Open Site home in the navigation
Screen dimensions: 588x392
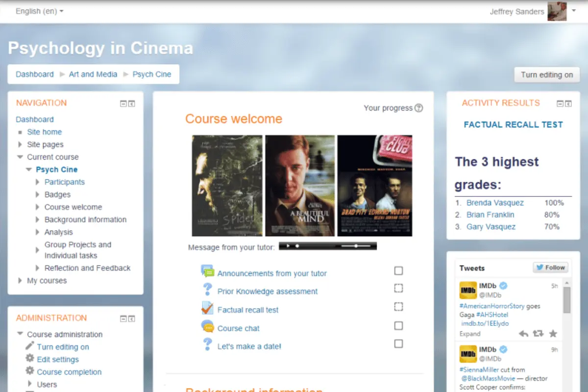click(x=45, y=132)
